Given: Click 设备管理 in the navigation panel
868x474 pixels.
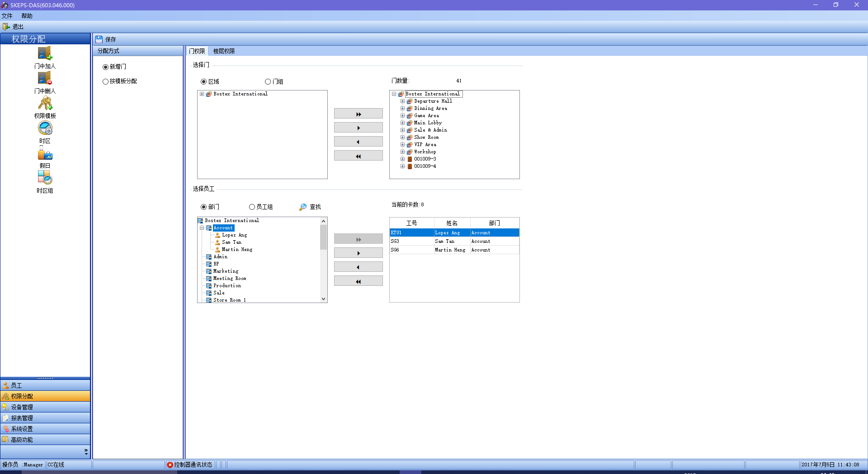Looking at the screenshot, I should [x=22, y=407].
